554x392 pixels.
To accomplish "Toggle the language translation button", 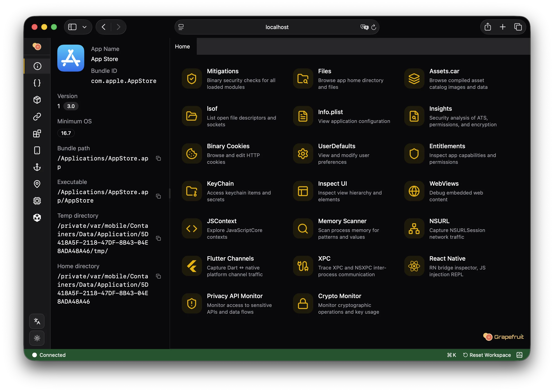I will click(364, 27).
